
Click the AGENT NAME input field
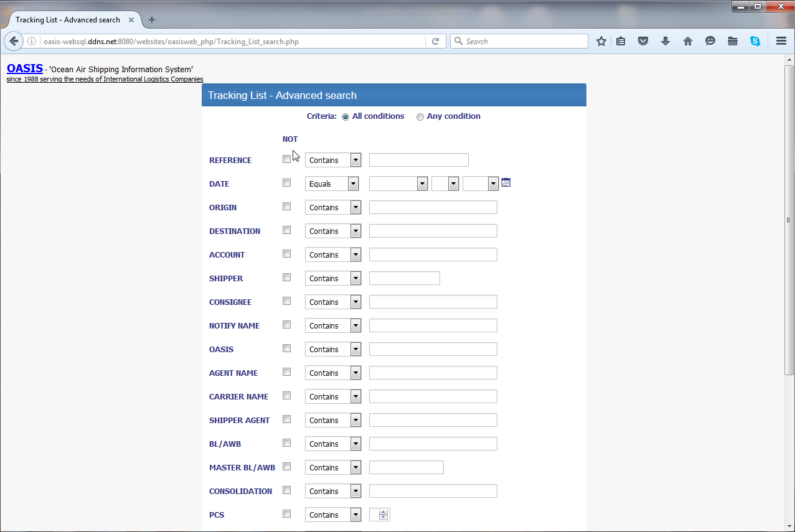(x=433, y=373)
